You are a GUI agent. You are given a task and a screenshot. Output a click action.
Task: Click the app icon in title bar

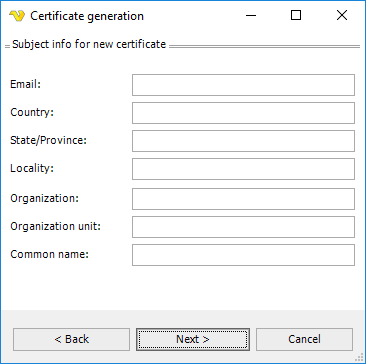click(17, 16)
